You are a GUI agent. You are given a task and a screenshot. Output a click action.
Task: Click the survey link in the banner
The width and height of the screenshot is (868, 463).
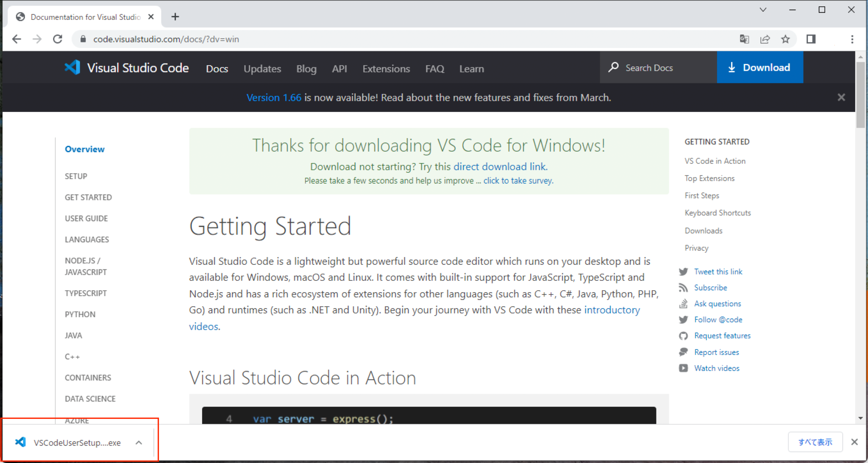point(518,180)
